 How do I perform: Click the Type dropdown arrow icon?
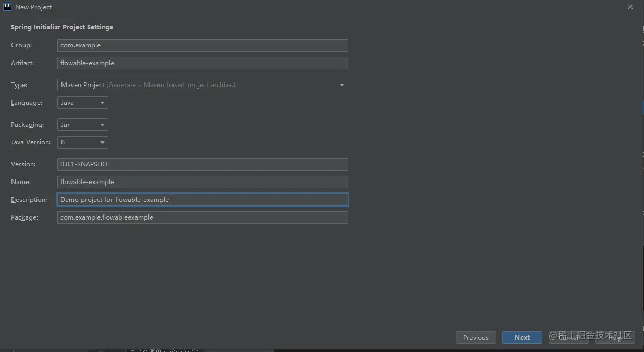[342, 84]
